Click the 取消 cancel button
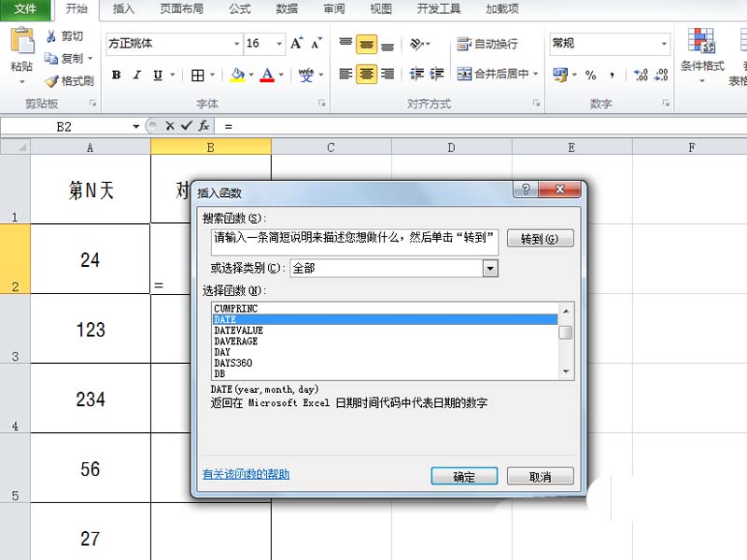Screen dimensions: 747x560 (x=541, y=476)
